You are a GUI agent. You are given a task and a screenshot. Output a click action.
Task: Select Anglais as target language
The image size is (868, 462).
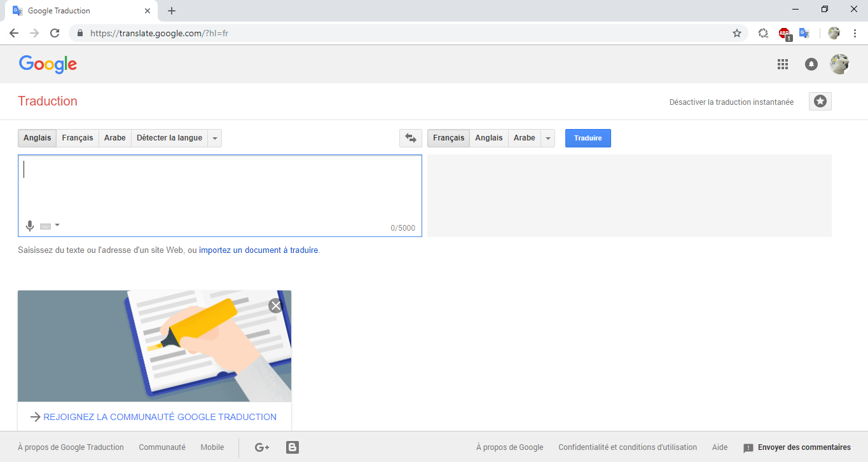pos(489,138)
